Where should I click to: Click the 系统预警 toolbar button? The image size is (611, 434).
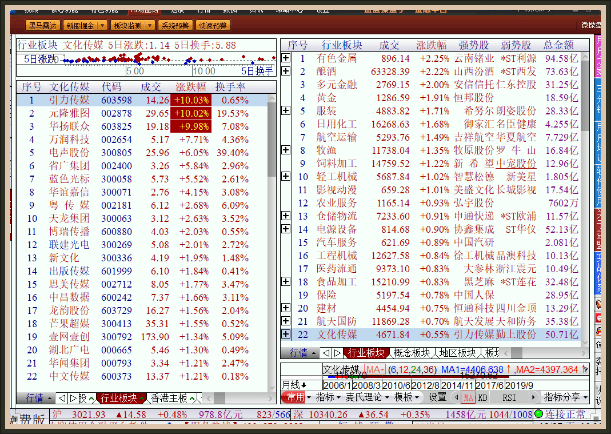tap(175, 25)
